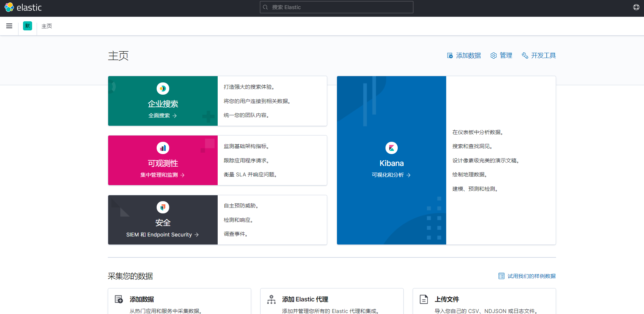
Task: Click 可视化和分析 arrow link
Action: point(391,175)
